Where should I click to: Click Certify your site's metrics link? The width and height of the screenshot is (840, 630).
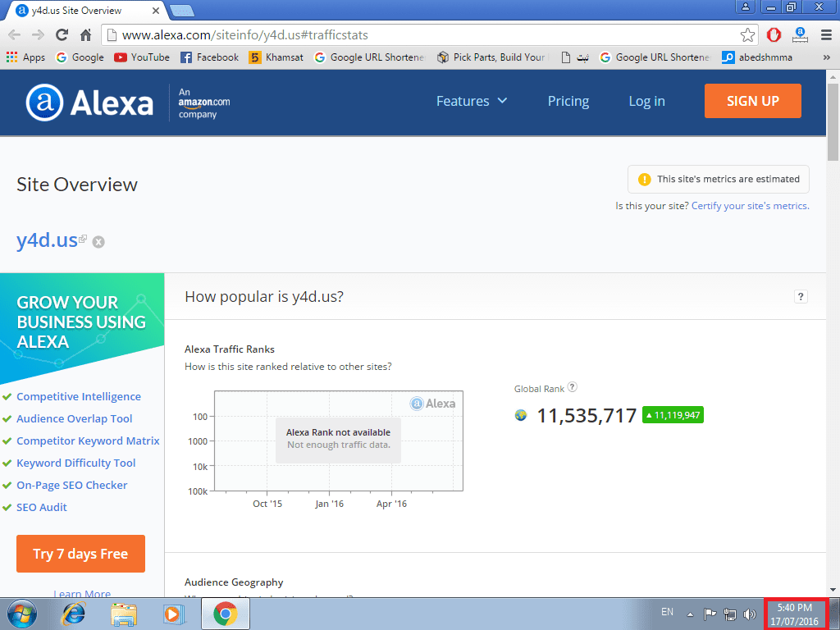click(750, 206)
